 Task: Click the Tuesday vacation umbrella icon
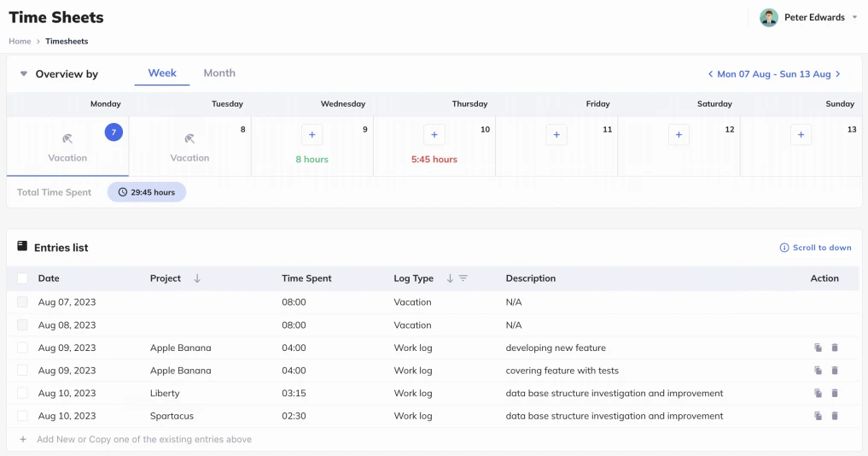pos(189,138)
